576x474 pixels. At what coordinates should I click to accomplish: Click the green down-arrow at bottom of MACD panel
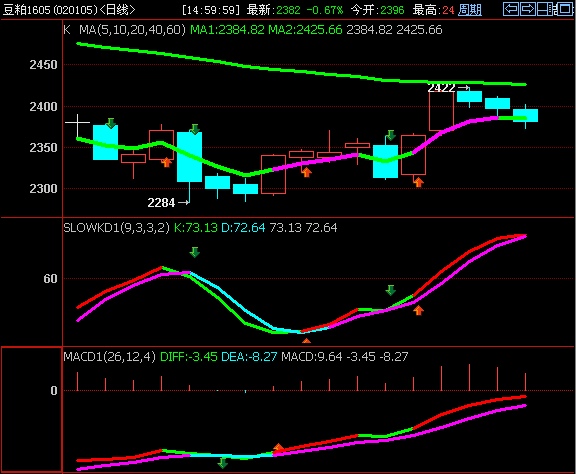coord(223,463)
